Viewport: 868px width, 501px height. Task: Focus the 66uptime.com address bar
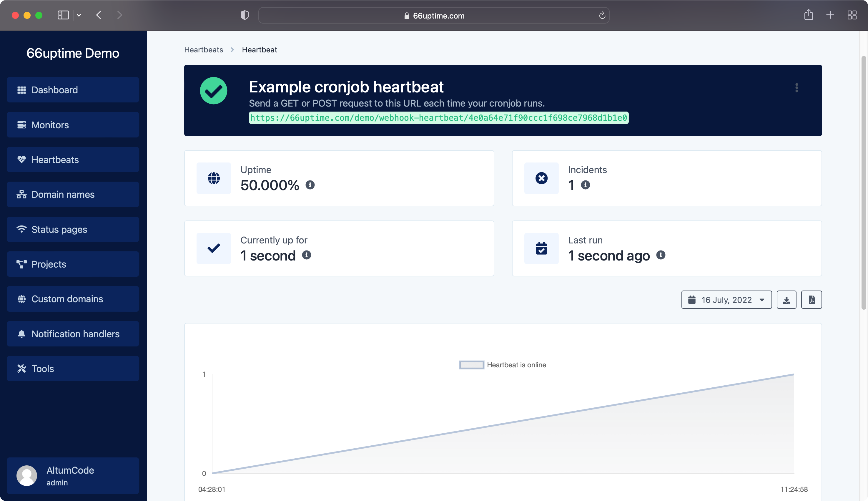click(434, 16)
